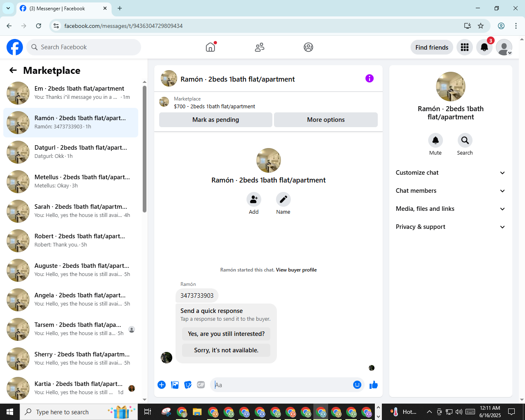The width and height of the screenshot is (525, 420).
Task: Expand Media, files and links section
Action: (x=451, y=209)
